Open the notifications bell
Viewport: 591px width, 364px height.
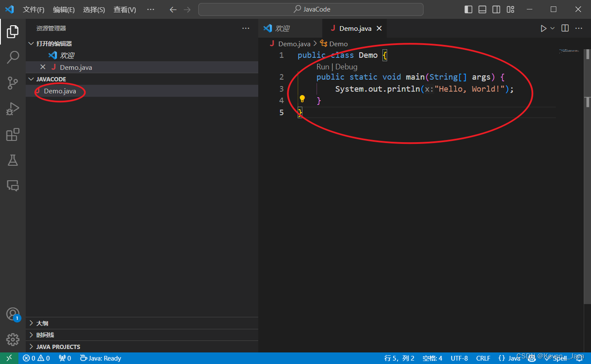579,358
